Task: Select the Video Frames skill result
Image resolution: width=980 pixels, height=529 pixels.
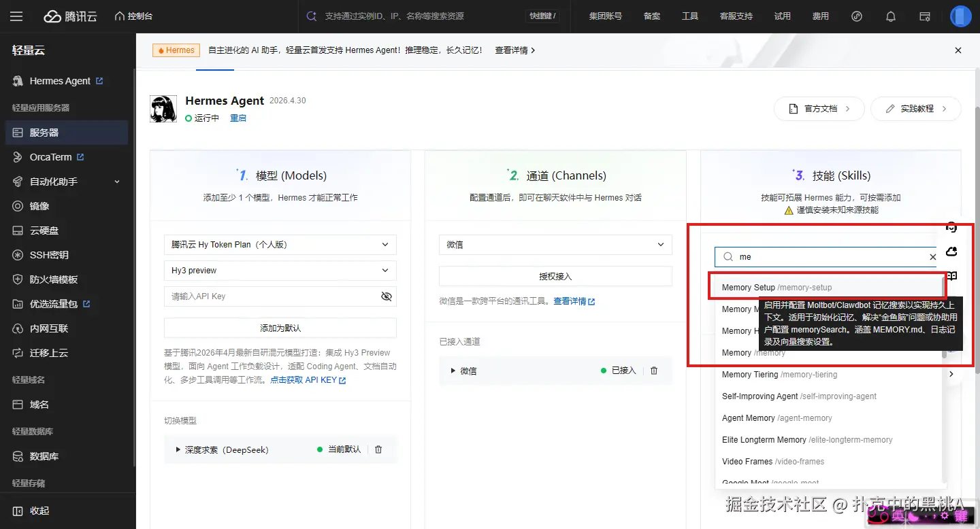Action: pos(828,462)
